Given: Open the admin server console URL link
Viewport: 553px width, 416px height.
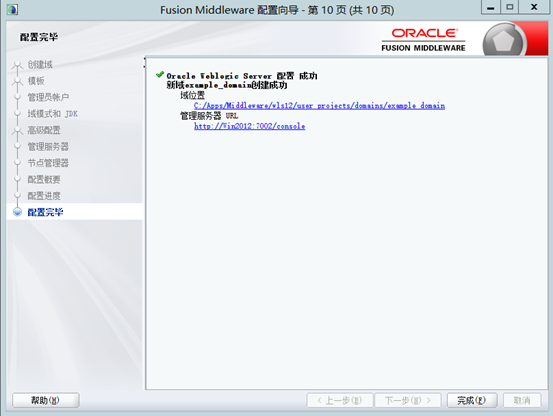Looking at the screenshot, I should tap(249, 126).
